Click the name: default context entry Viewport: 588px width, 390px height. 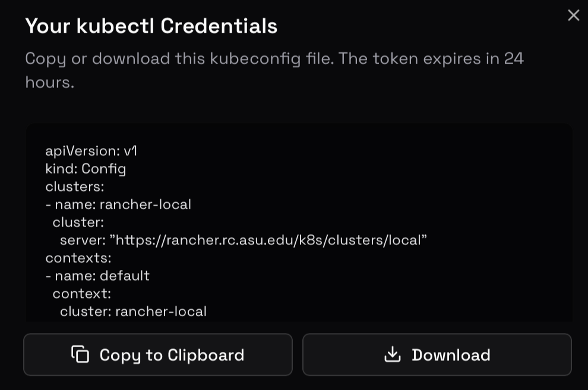pos(98,276)
